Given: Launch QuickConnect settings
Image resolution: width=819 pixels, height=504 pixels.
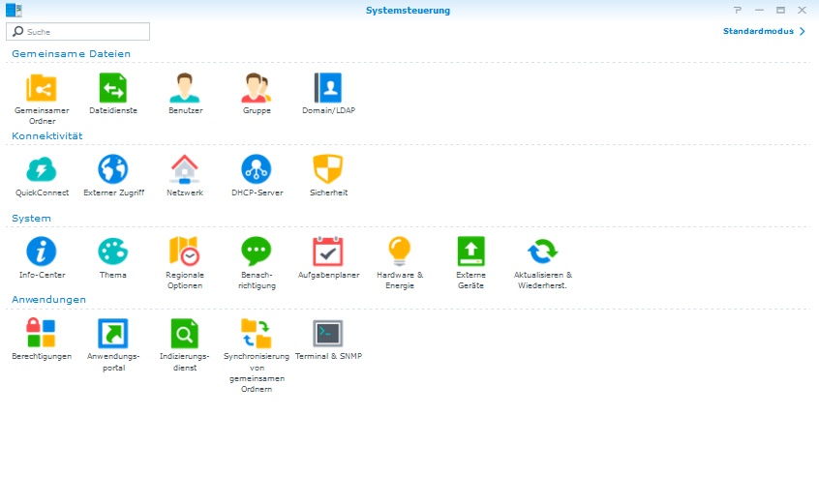Looking at the screenshot, I should tap(42, 170).
